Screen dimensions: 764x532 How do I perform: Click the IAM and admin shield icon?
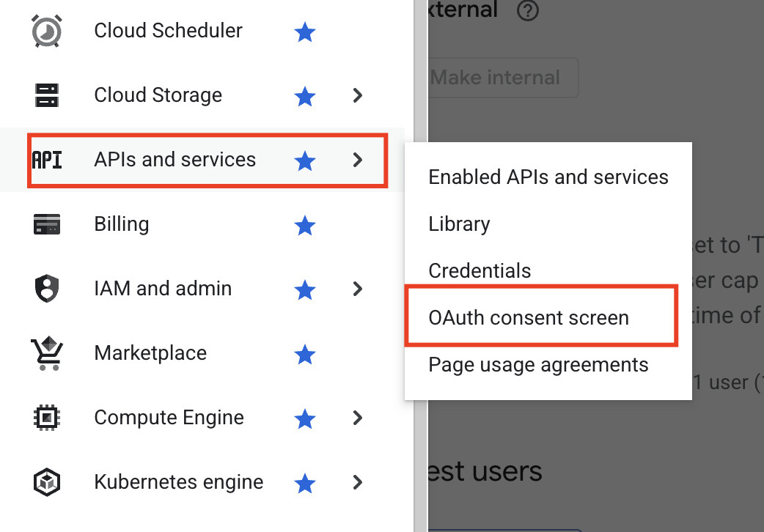47,288
